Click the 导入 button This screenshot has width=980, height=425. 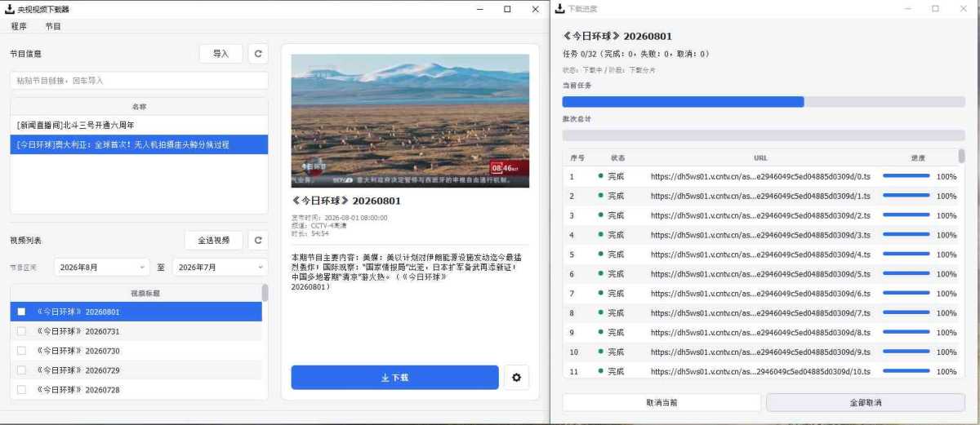pos(220,54)
